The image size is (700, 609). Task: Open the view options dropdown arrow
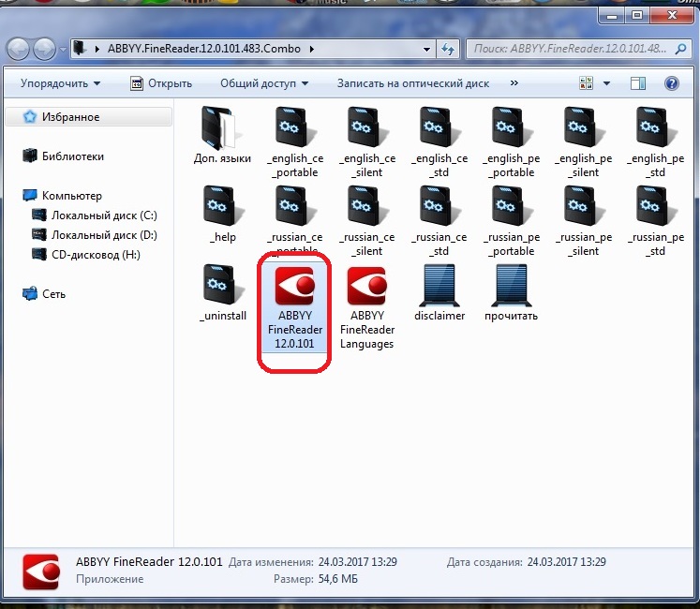point(606,83)
